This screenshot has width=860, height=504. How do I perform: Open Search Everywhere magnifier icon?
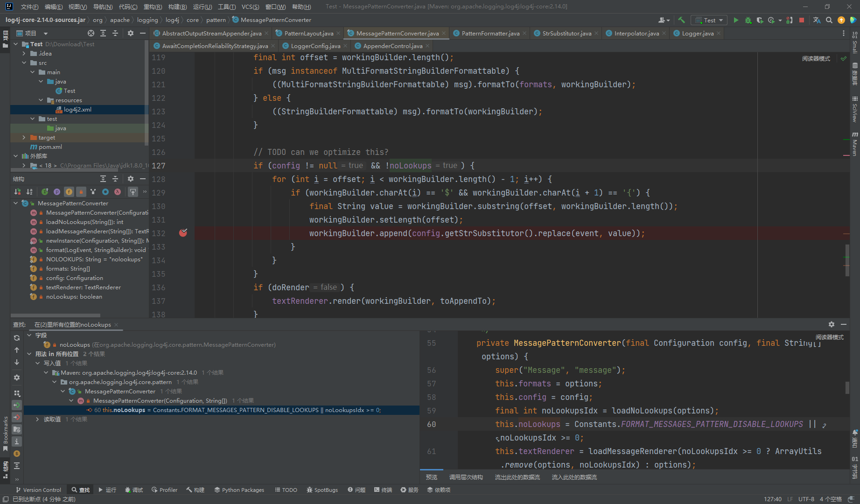[829, 20]
